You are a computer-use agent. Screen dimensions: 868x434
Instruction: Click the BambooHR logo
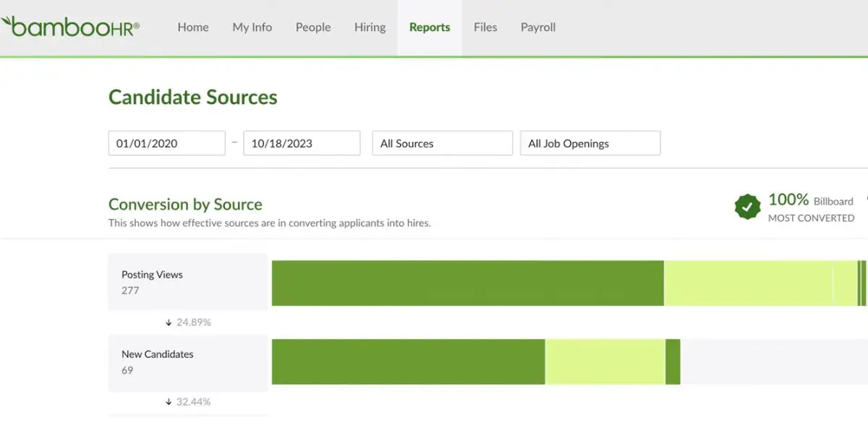tap(71, 27)
